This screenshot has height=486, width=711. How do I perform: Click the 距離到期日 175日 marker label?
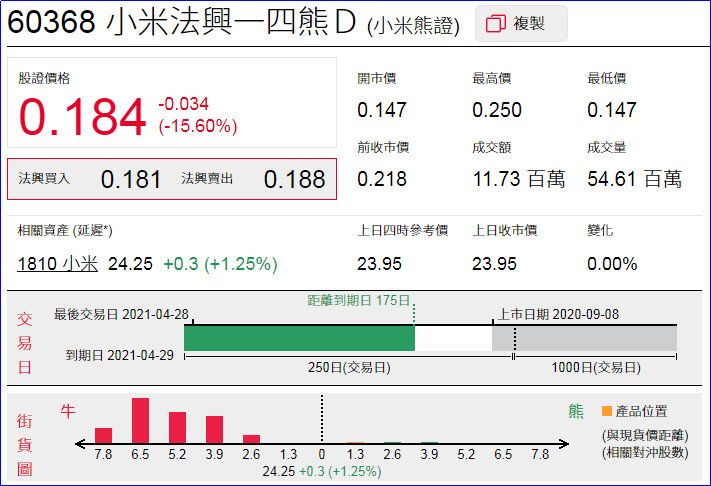tap(359, 300)
